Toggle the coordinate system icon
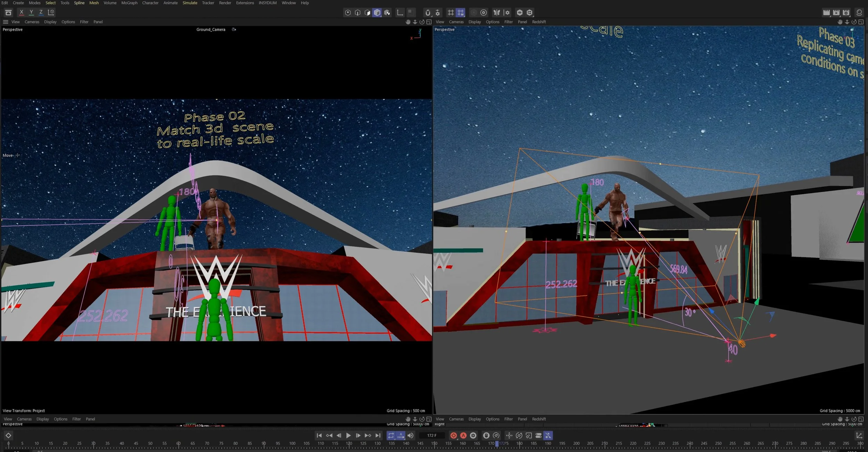Viewport: 868px width, 452px height. [51, 12]
